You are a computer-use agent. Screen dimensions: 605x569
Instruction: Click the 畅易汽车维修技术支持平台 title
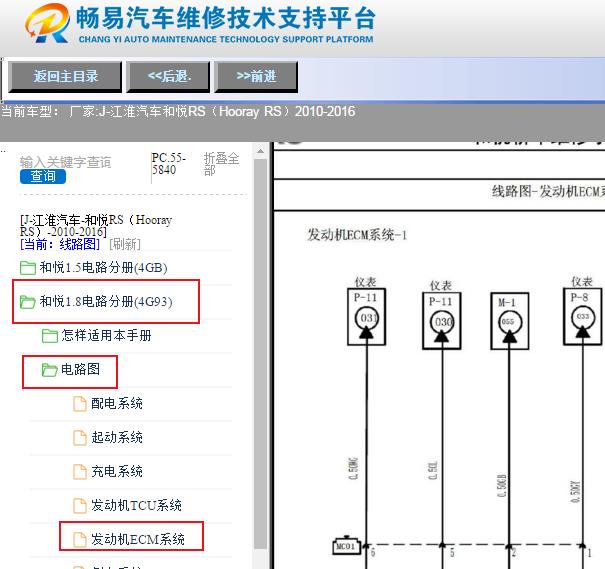tap(226, 18)
